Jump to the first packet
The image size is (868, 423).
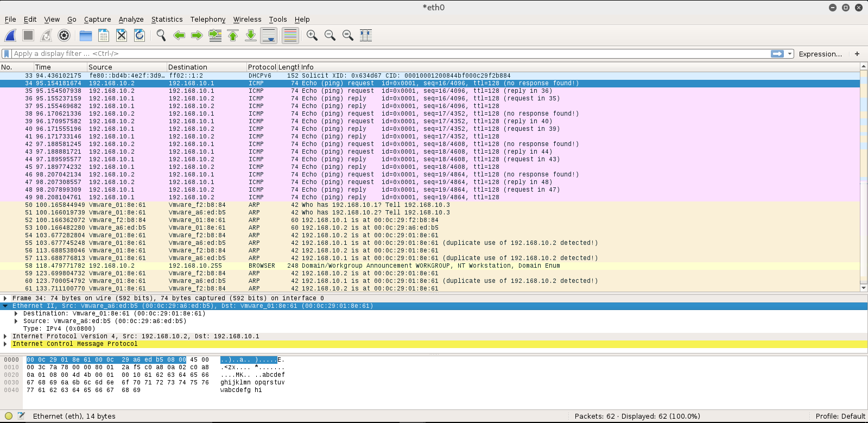(233, 35)
